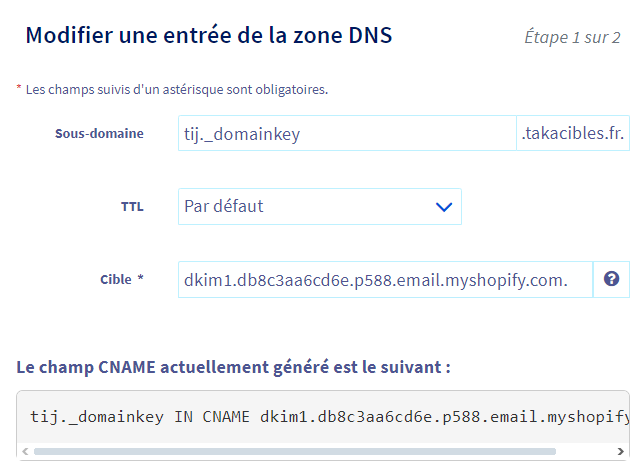
Task: Click into the Cible target input field
Action: pyautogui.click(x=385, y=281)
